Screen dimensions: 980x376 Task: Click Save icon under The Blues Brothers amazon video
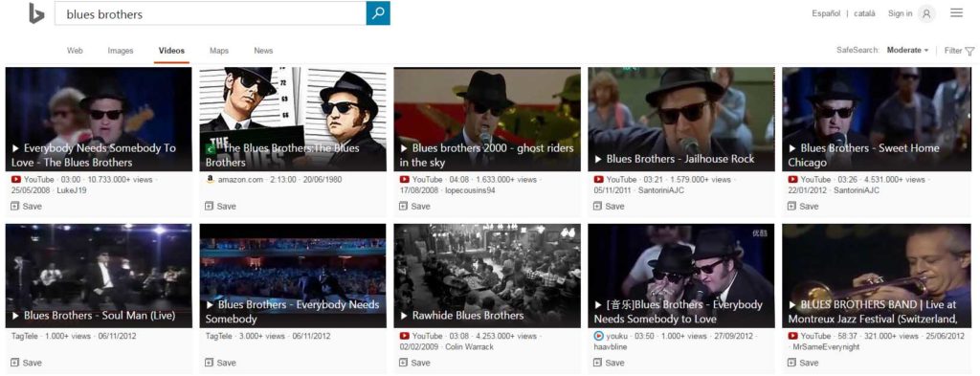tap(210, 206)
